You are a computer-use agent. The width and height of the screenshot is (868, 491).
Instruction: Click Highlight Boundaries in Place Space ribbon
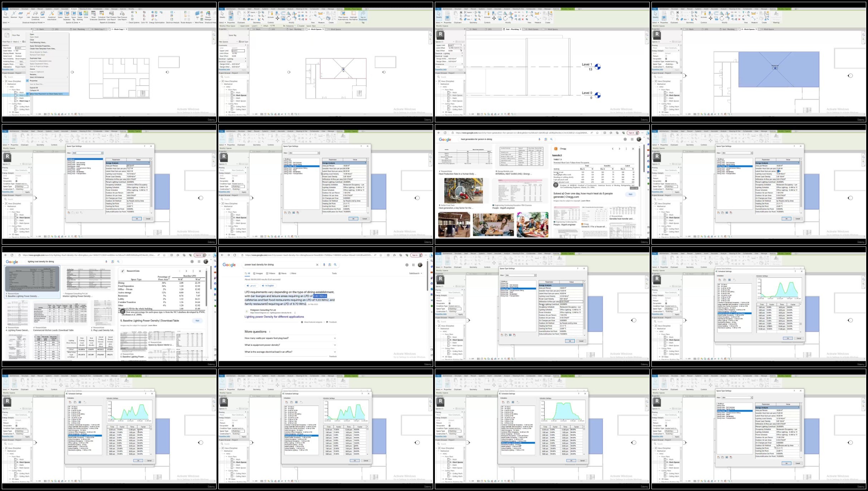point(354,15)
